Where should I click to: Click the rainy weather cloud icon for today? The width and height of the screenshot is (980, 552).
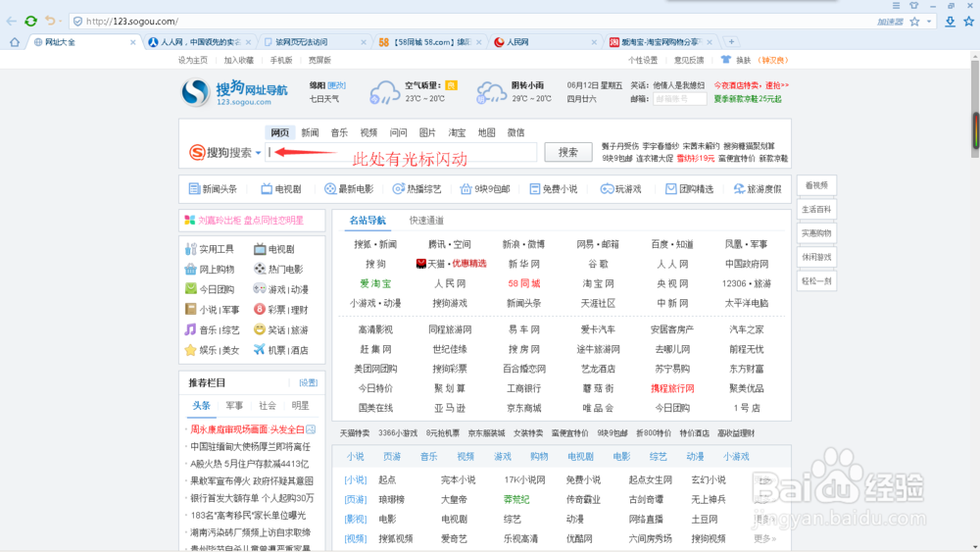pos(384,92)
